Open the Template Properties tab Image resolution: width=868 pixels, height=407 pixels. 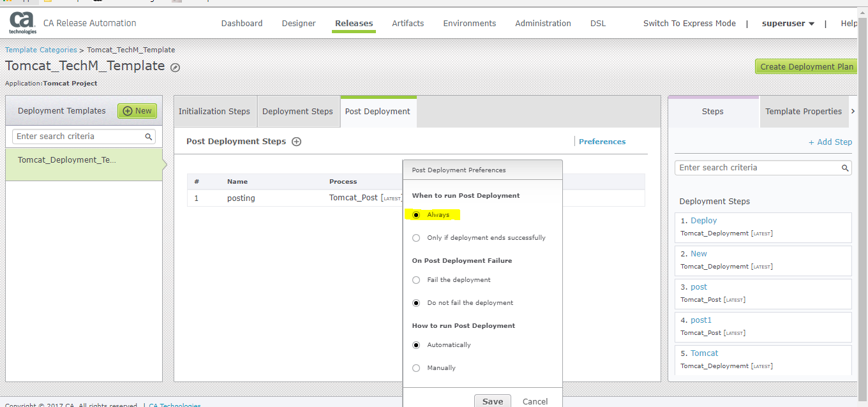pyautogui.click(x=804, y=112)
